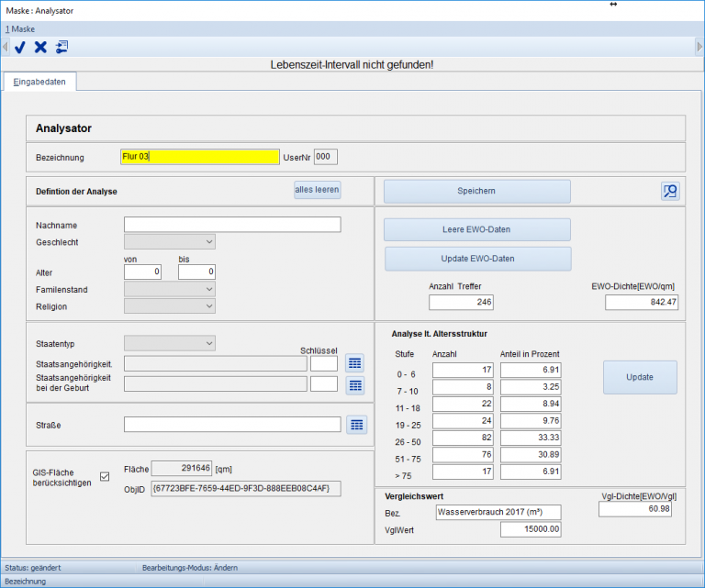Image resolution: width=705 pixels, height=588 pixels.
Task: Click left toolbar scroll arrow
Action: (x=5, y=47)
